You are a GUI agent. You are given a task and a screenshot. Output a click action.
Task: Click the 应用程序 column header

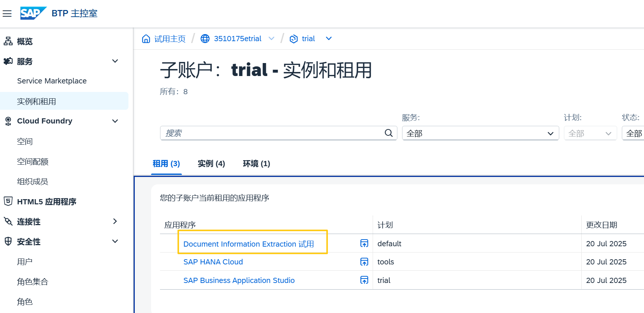180,225
